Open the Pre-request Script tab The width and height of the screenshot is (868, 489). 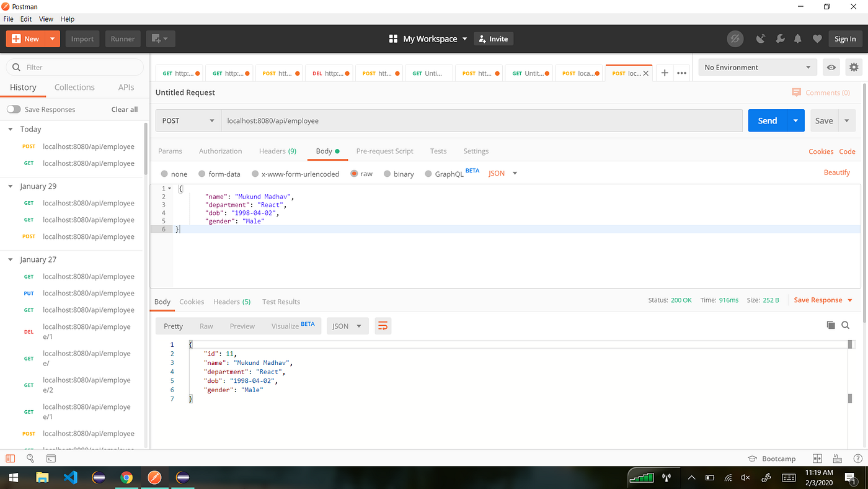pos(384,151)
